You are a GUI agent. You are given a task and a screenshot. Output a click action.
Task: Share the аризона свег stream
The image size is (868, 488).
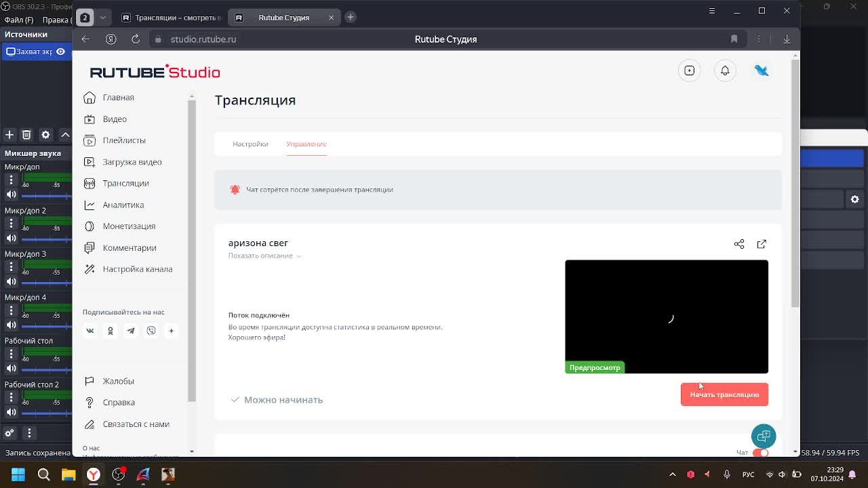[x=739, y=244]
